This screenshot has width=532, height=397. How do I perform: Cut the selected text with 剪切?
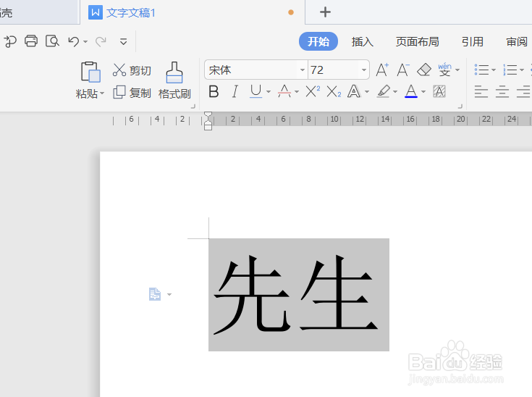pos(132,70)
